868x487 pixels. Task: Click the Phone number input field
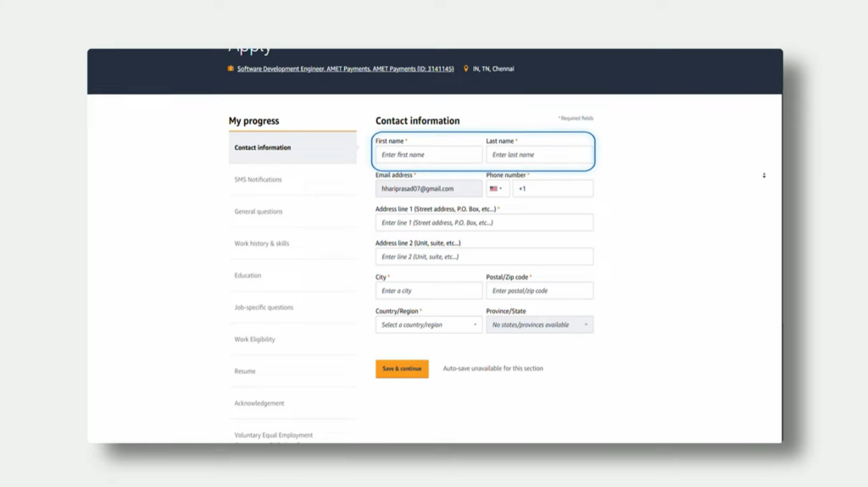click(554, 189)
